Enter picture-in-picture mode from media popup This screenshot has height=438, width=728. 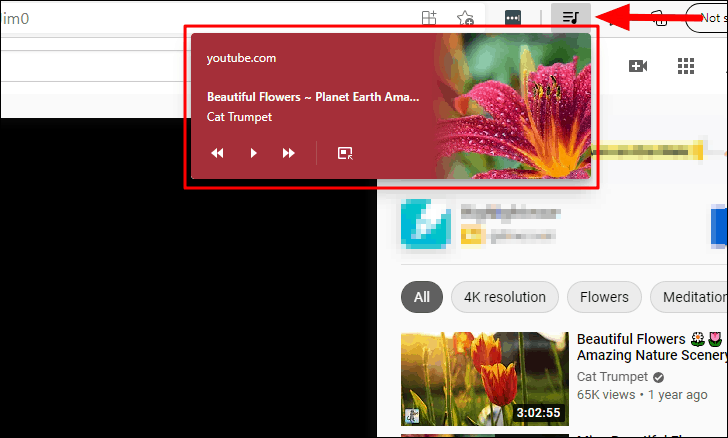click(x=345, y=153)
